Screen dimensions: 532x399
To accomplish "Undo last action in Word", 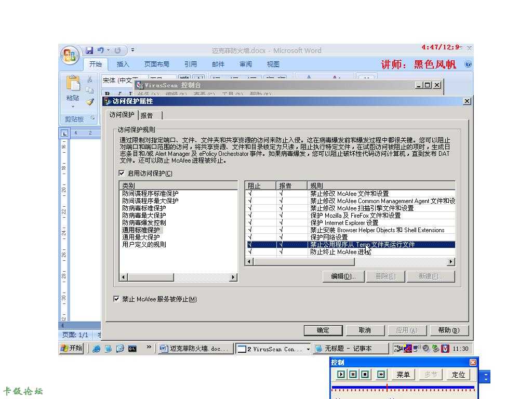I will click(x=100, y=50).
